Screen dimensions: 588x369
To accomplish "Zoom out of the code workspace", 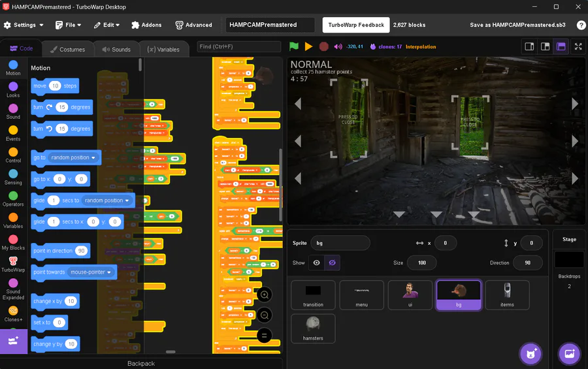I will click(x=265, y=315).
